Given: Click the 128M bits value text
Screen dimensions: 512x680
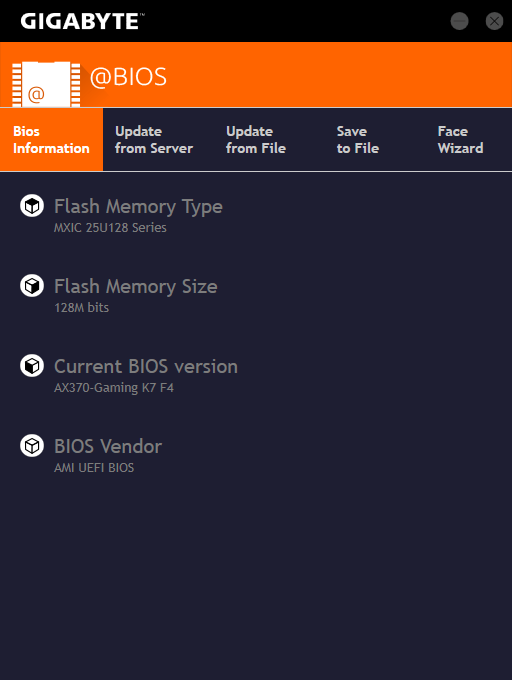Looking at the screenshot, I should coord(82,307).
